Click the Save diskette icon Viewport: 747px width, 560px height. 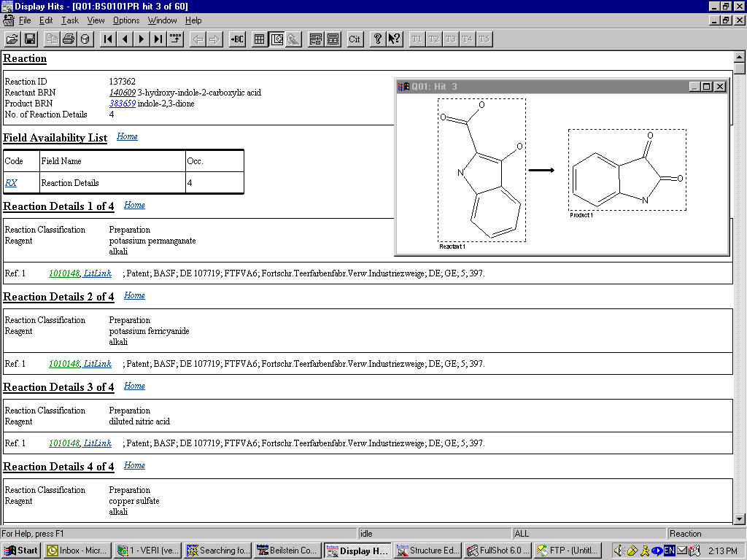click(30, 39)
